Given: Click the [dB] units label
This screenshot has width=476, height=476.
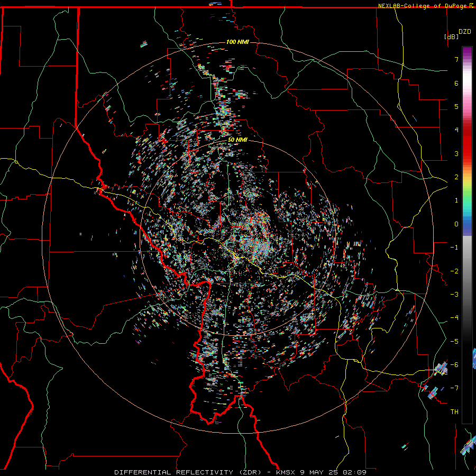Looking at the screenshot, I should (x=452, y=36).
